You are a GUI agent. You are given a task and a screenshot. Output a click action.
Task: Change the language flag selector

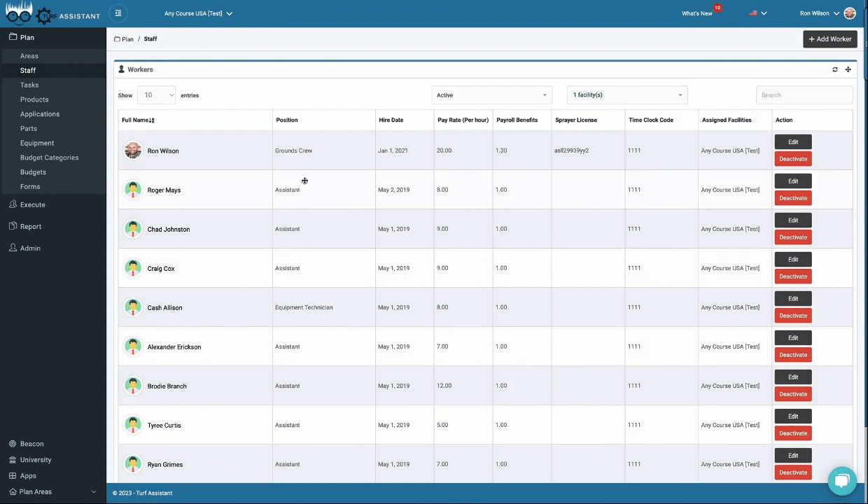point(757,13)
